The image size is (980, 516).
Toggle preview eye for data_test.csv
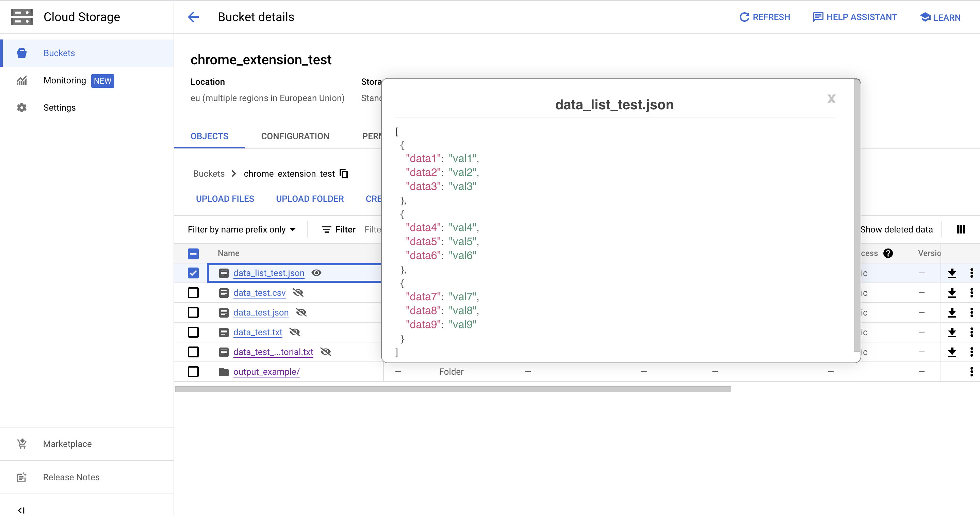[298, 293]
